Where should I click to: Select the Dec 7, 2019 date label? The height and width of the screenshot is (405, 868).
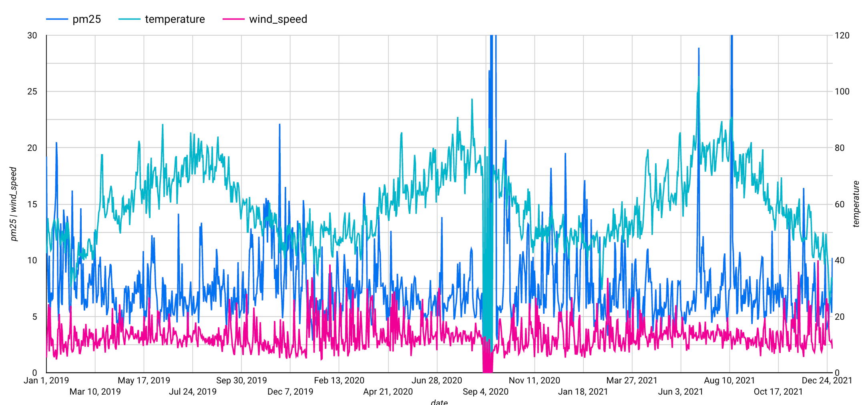pyautogui.click(x=290, y=391)
